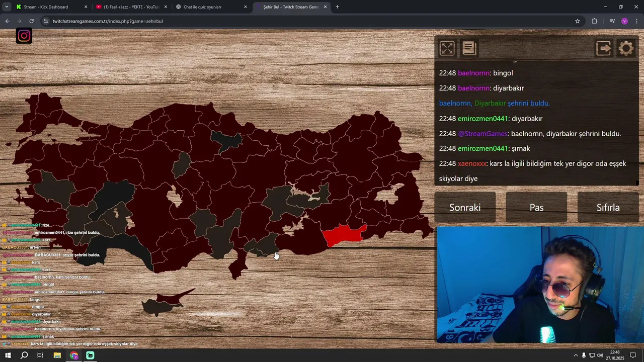The height and width of the screenshot is (362, 644).
Task: Click the Chrome icon on the taskbar
Action: (x=74, y=355)
